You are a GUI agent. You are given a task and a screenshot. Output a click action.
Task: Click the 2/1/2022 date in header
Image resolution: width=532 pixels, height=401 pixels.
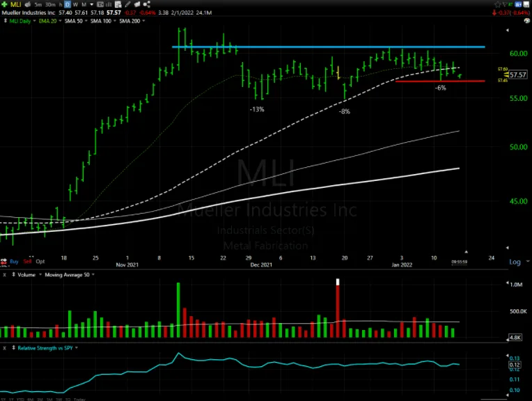(182, 13)
